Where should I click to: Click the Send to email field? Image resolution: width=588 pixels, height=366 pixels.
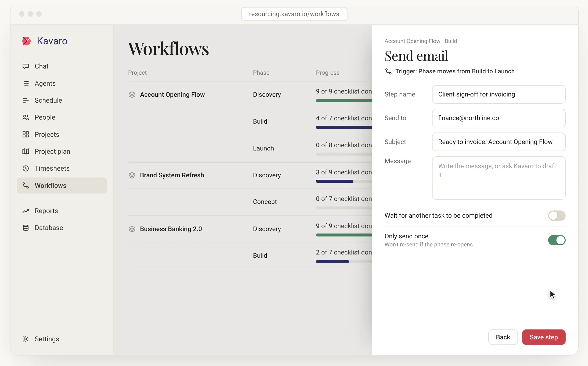tap(499, 118)
